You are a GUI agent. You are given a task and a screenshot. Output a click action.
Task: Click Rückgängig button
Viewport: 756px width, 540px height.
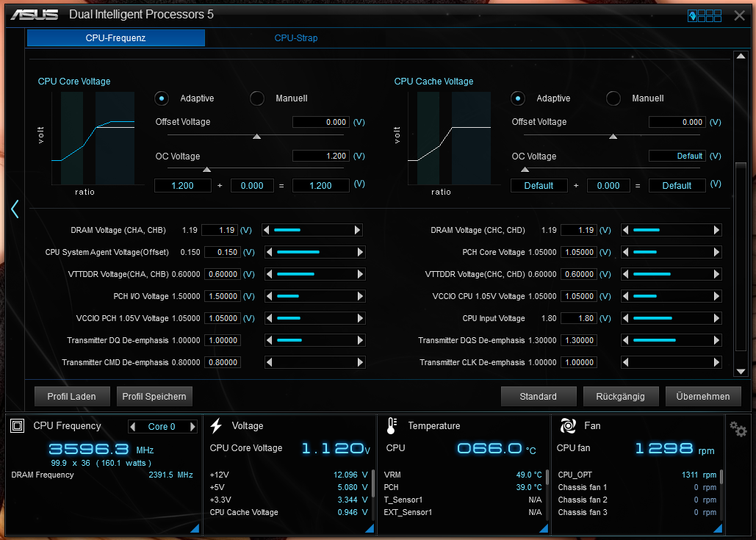(x=621, y=396)
